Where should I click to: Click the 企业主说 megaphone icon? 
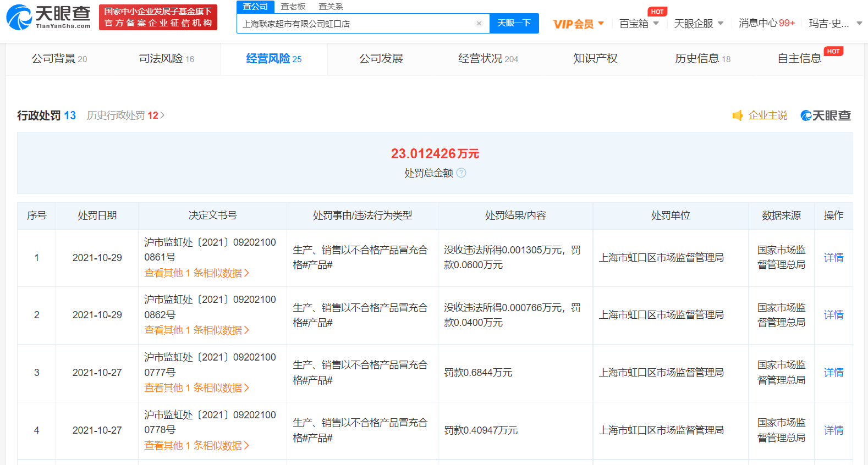click(x=738, y=115)
